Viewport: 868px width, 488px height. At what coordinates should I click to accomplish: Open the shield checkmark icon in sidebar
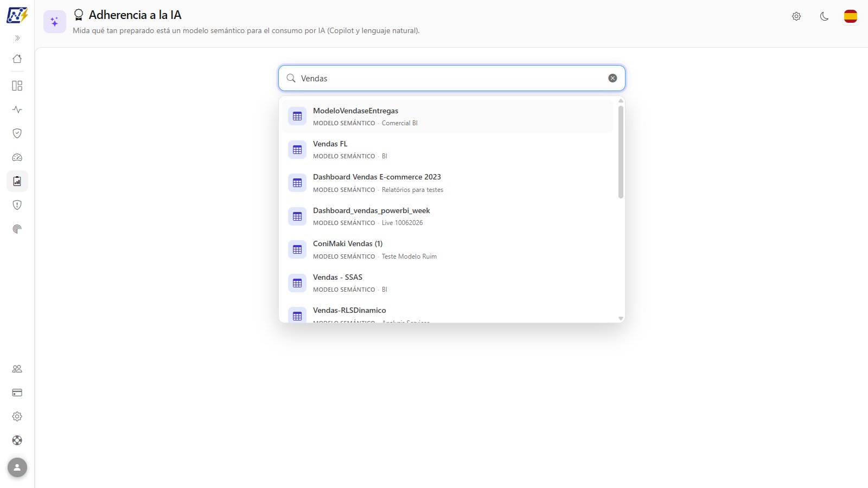(17, 133)
